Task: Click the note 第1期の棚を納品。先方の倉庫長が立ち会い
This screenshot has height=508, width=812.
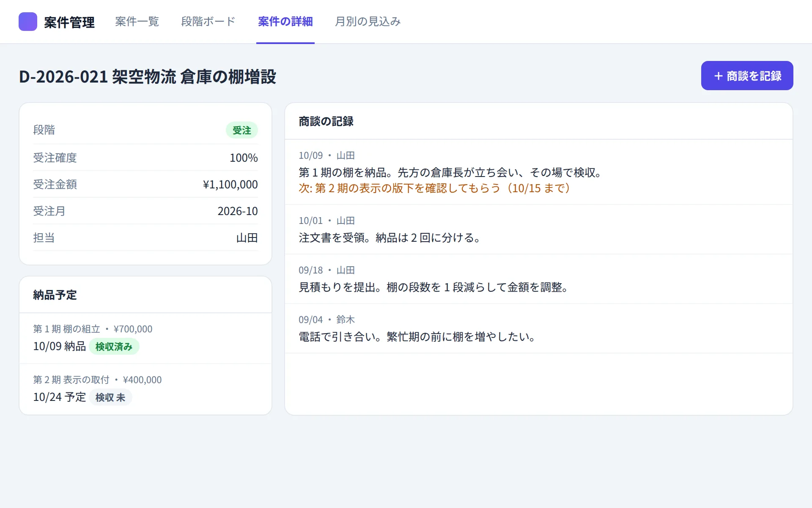Action: coord(451,173)
